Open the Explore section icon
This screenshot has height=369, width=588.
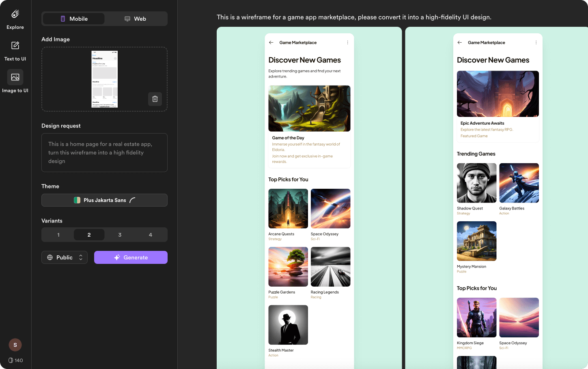click(x=15, y=15)
